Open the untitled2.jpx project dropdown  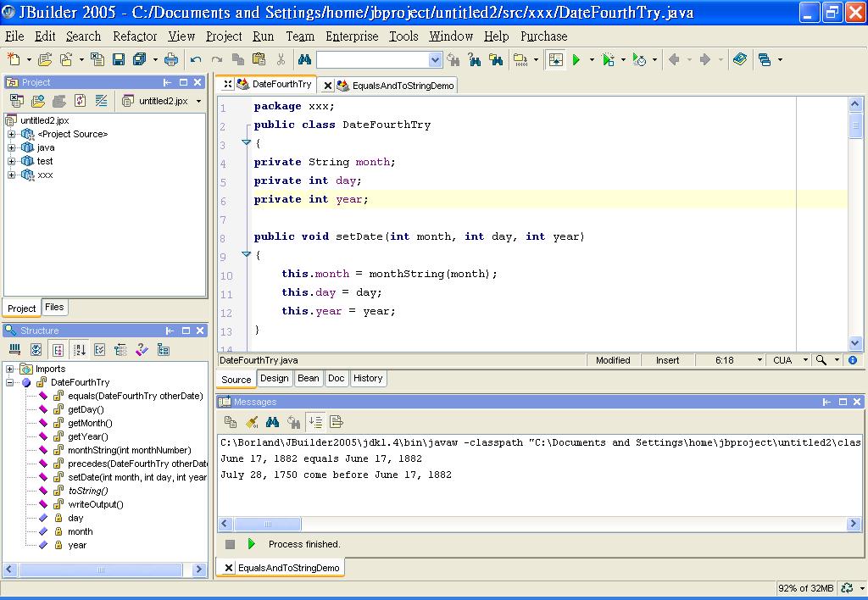(x=198, y=102)
